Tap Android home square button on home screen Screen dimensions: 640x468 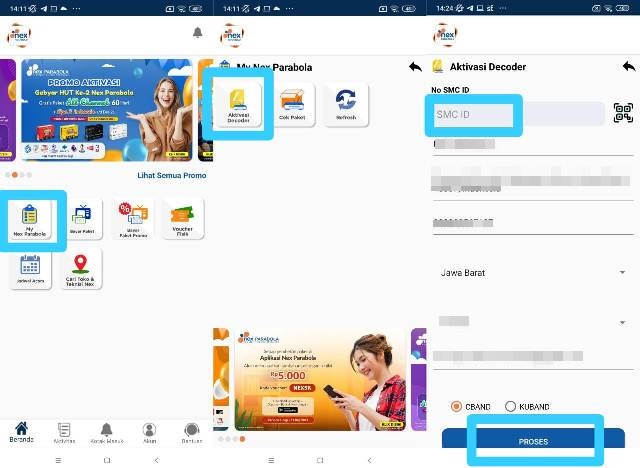107,460
